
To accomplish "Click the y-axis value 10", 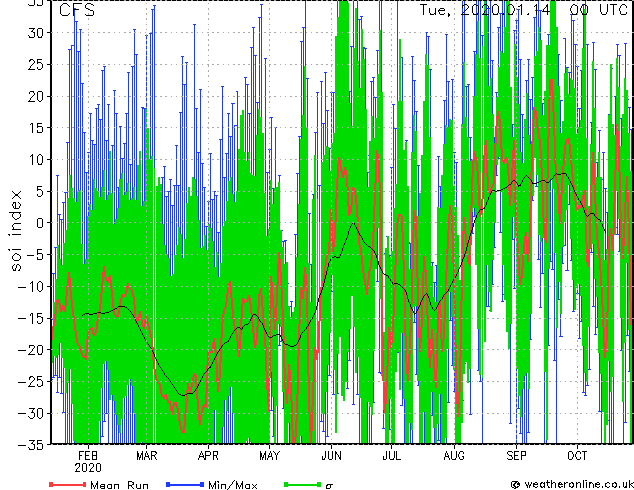I will 36,160.
